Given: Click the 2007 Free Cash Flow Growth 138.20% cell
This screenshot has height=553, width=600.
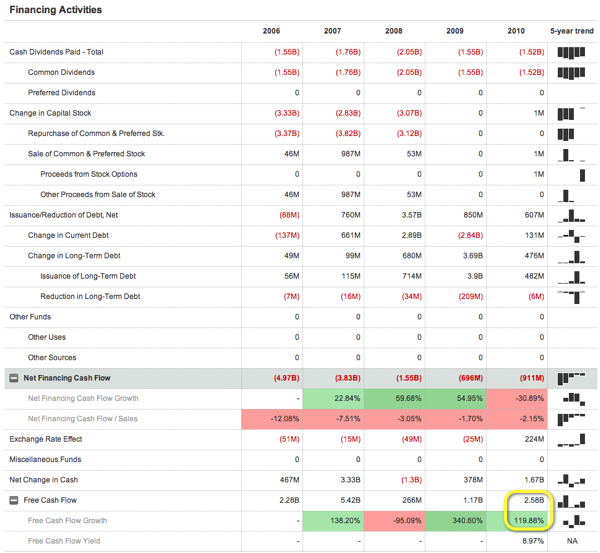Looking at the screenshot, I should (333, 521).
